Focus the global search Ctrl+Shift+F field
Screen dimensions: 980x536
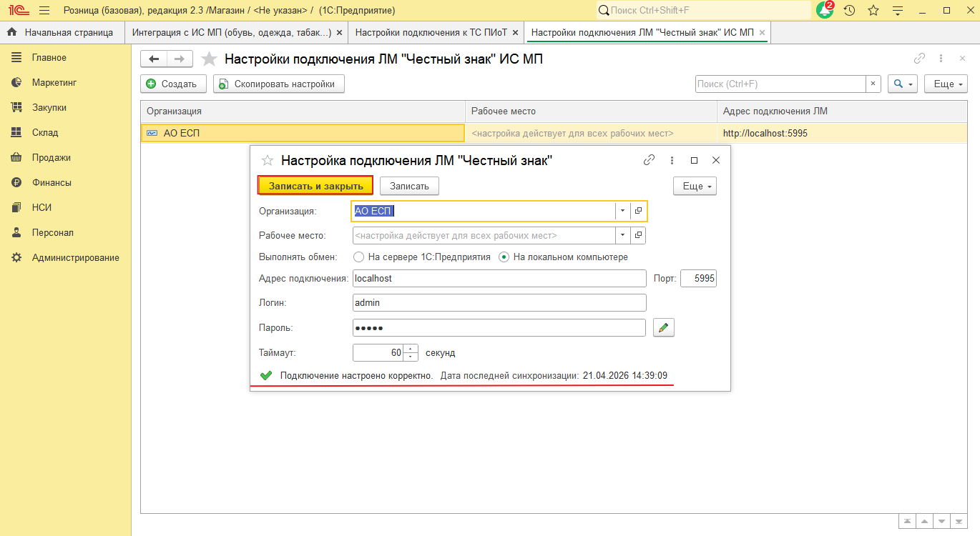coord(703,10)
